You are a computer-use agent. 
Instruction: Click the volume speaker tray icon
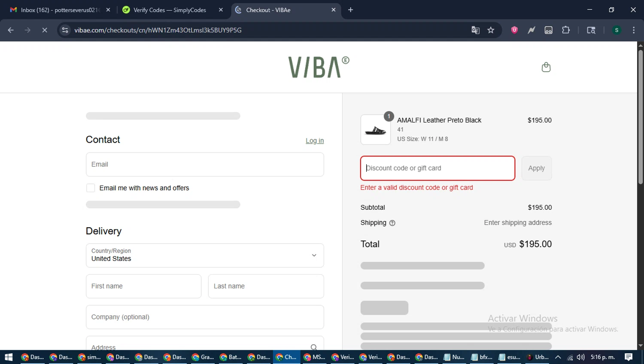(581, 357)
